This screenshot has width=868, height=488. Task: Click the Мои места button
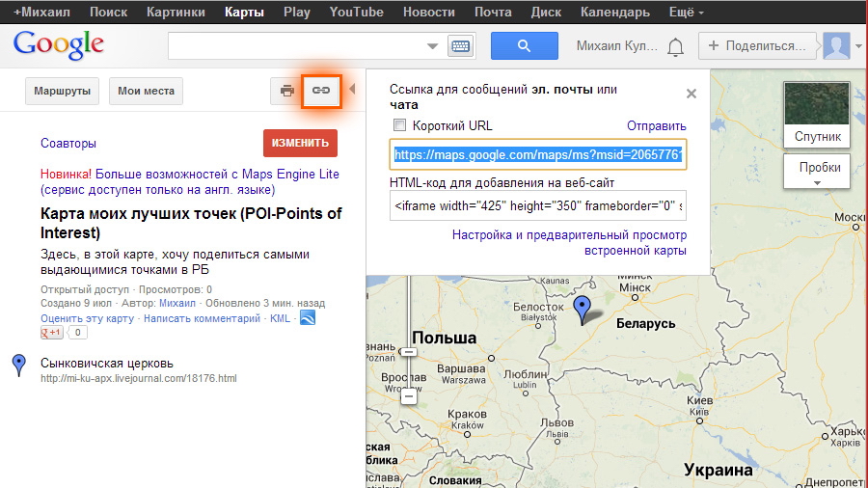click(x=147, y=91)
